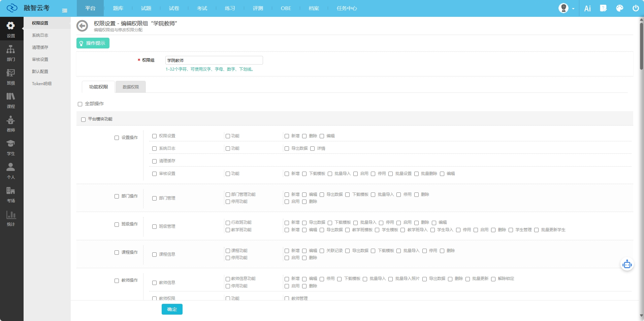Viewport: 644px width, 321px height.
Task: Enable the 平台模块功能 checkbox
Action: (84, 119)
